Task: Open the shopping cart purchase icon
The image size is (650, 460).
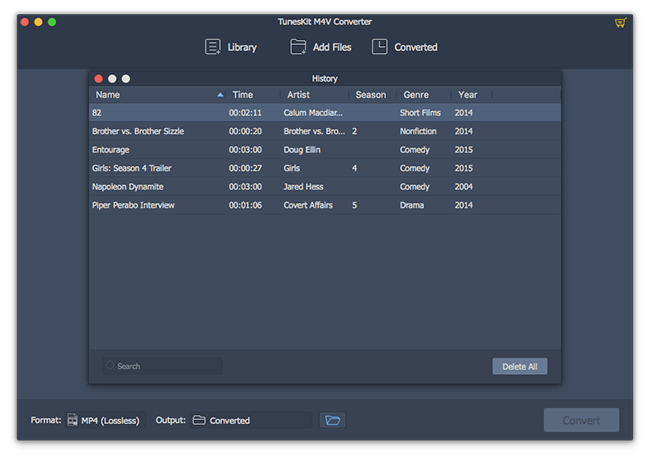Action: click(620, 22)
